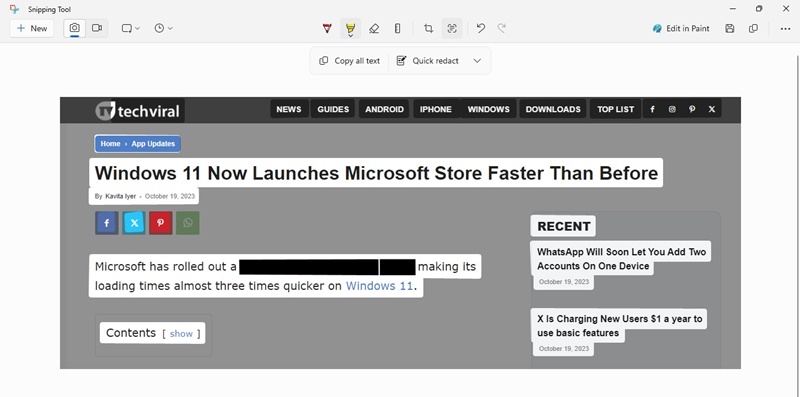Toggle the ruler tool

(x=397, y=29)
